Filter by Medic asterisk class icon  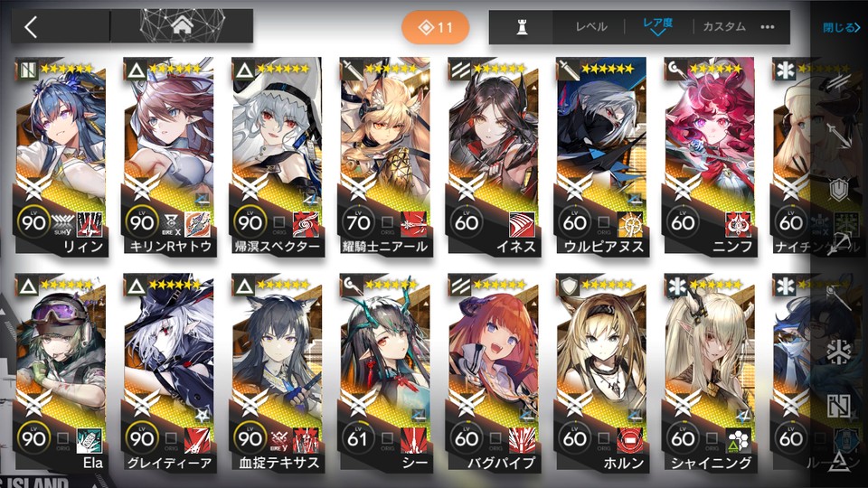point(839,352)
